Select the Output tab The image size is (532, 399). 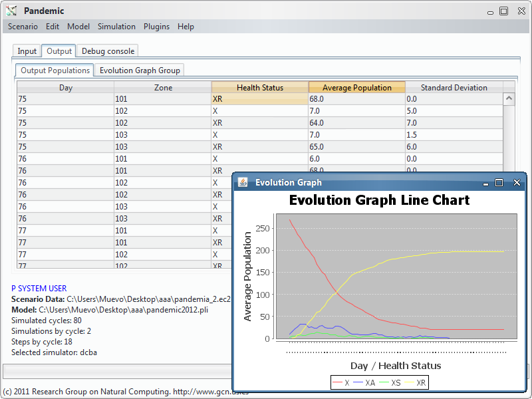coord(59,51)
